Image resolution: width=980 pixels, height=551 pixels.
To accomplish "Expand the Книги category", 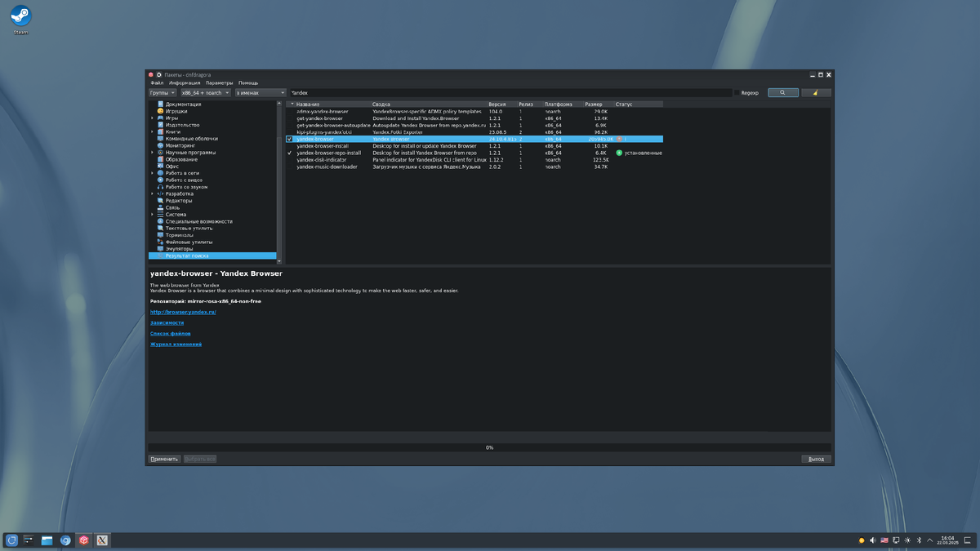I will (x=152, y=131).
